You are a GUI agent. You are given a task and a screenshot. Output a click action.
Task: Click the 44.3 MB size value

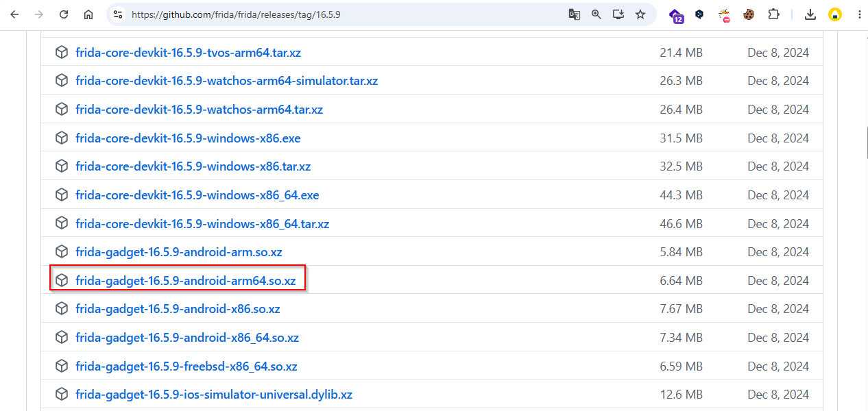pos(681,195)
